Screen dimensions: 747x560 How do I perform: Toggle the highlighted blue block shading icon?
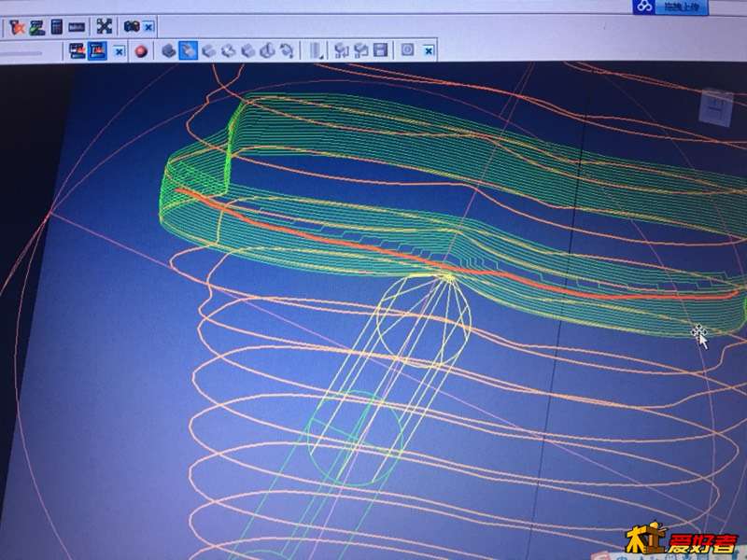(x=189, y=50)
